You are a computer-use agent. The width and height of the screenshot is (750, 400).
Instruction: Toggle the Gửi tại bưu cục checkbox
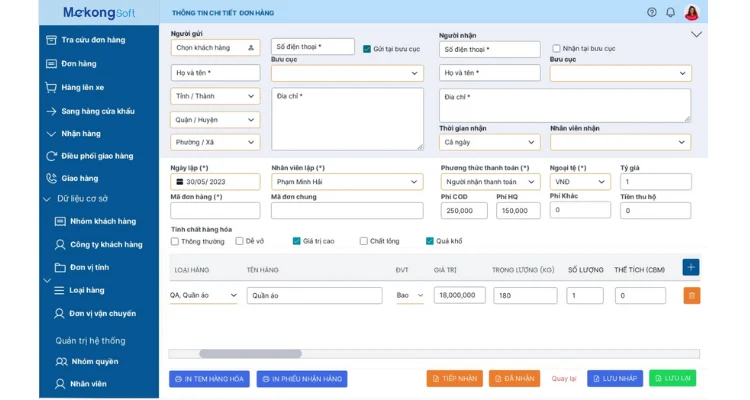click(x=367, y=49)
